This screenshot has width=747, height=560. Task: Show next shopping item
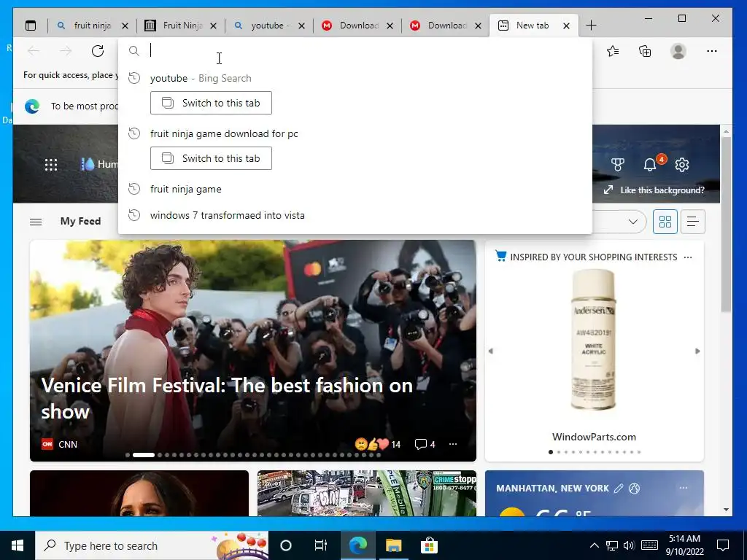[x=697, y=351]
